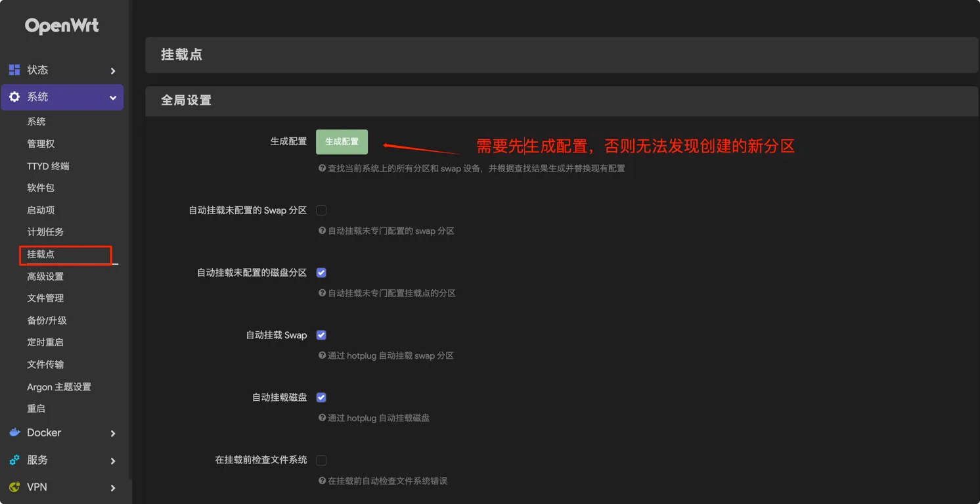The image size is (980, 504).
Task: Click help icon under 生成配置 button
Action: 323,168
